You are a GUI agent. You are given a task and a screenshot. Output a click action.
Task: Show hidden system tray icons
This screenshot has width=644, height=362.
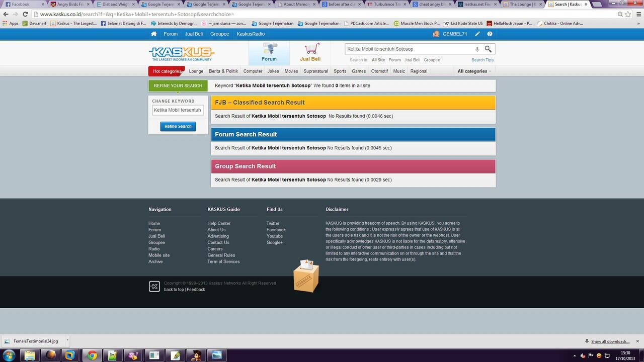tap(574, 355)
